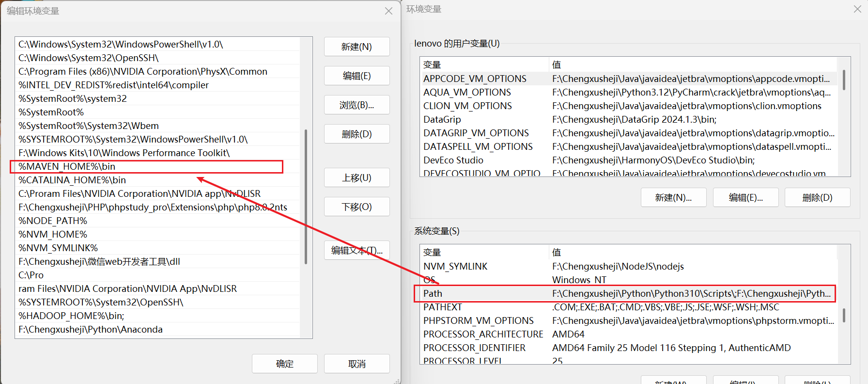Close the 环境变量 window

point(857,9)
